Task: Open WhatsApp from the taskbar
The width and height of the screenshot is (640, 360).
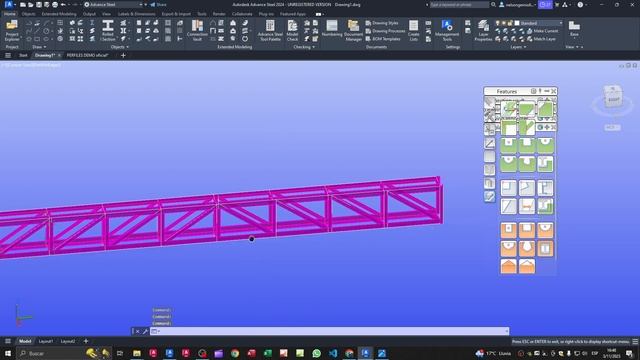Action: [x=316, y=353]
